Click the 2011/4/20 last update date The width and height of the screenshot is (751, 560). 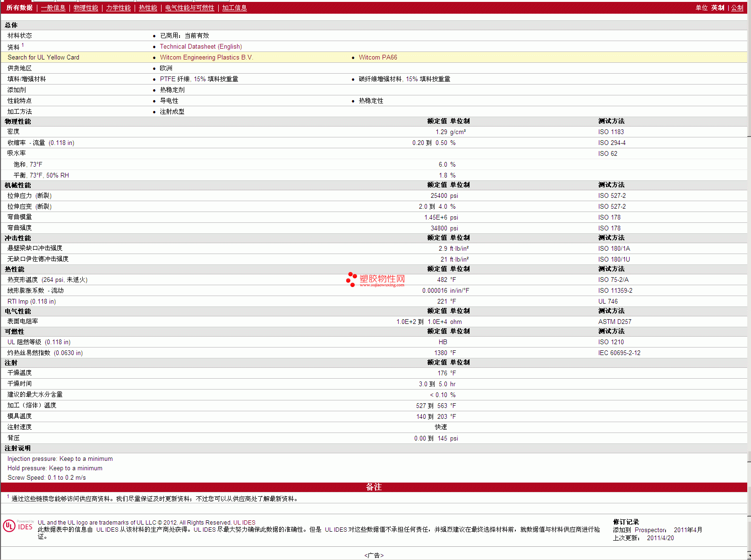pos(660,538)
